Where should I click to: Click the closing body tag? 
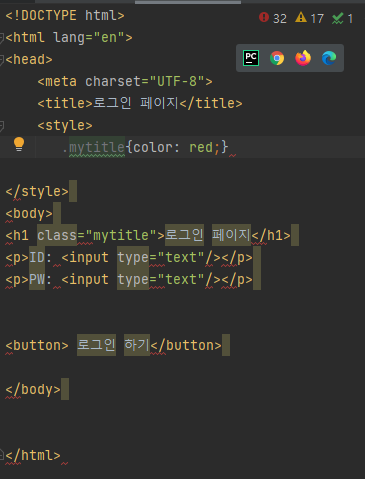click(x=33, y=389)
